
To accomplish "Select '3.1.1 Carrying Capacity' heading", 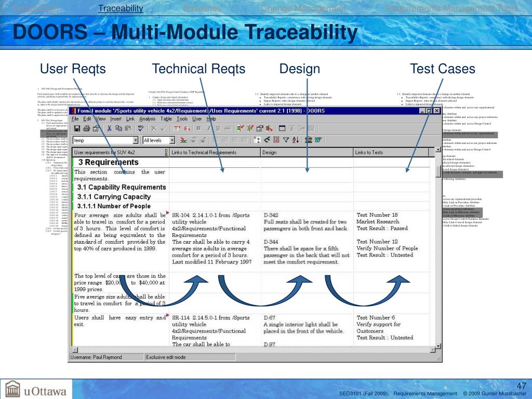I will click(114, 196).
